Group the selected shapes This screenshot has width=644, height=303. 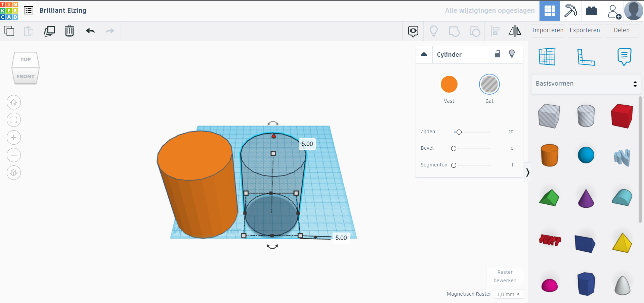(454, 31)
